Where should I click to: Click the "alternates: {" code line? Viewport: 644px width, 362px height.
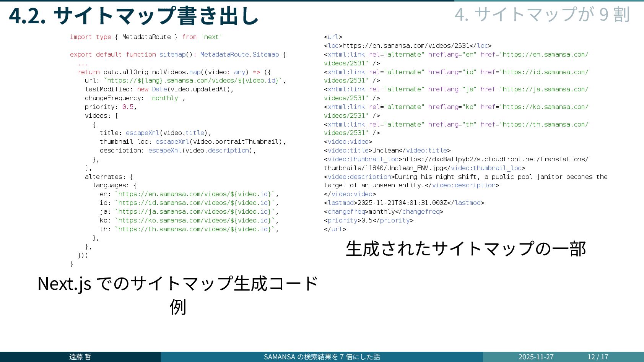click(x=109, y=177)
